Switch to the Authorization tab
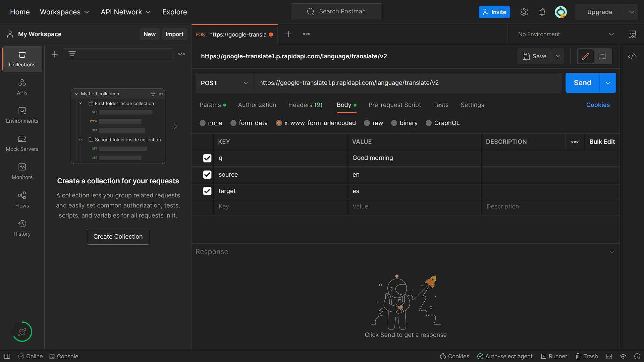Image resolution: width=644 pixels, height=362 pixels. click(257, 105)
